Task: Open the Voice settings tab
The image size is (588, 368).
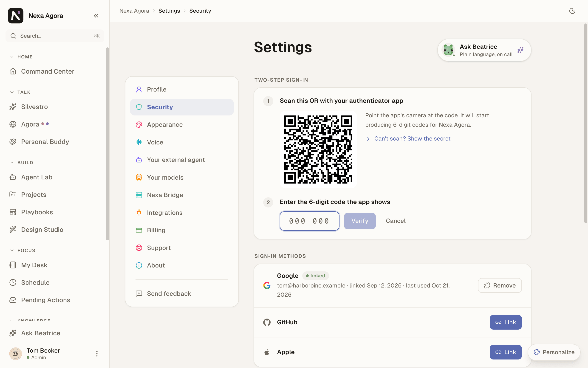Action: click(x=182, y=142)
